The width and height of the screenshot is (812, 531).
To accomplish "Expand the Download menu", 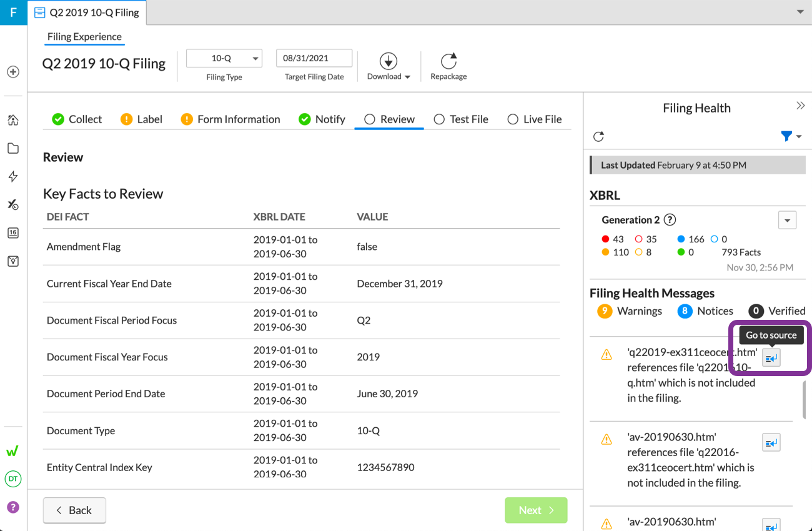I will point(389,67).
